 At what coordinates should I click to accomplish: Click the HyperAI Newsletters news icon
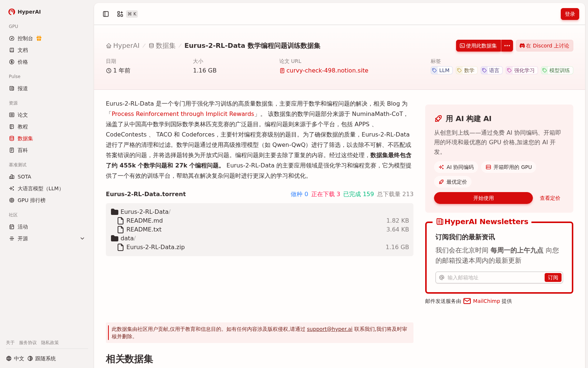point(440,222)
